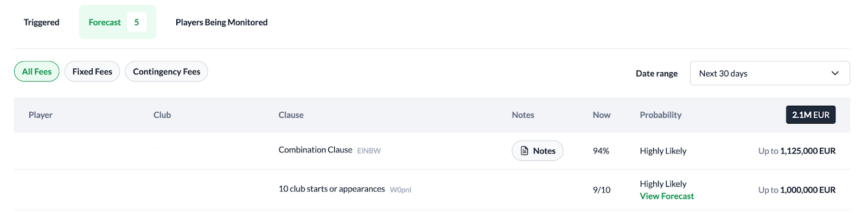Click the document icon in Notes button
Image resolution: width=868 pixels, height=223 pixels.
525,151
